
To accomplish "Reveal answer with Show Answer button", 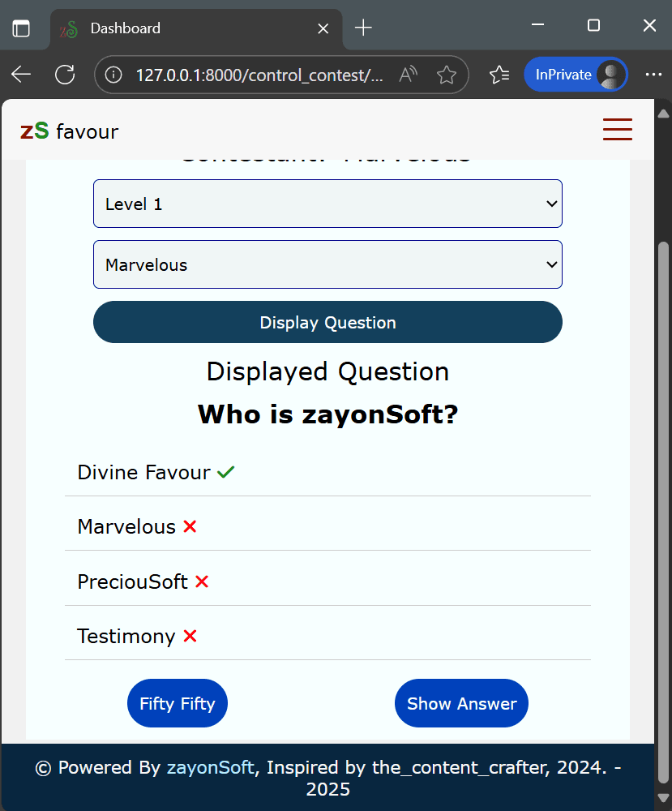I will pos(461,703).
